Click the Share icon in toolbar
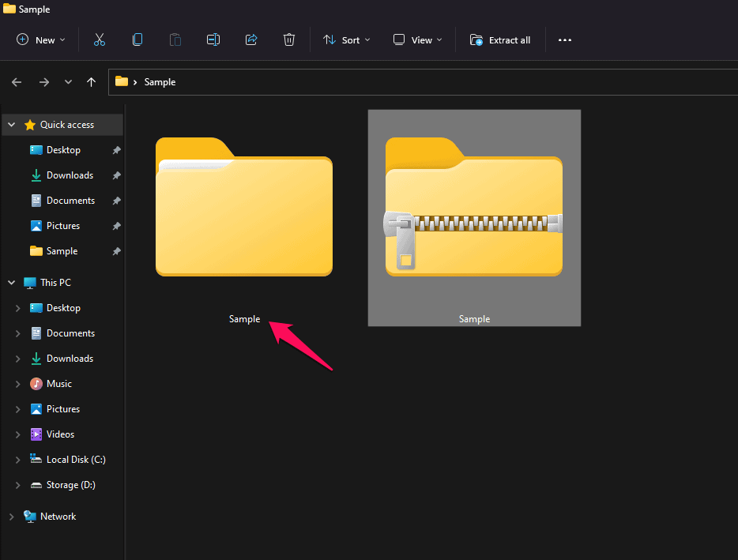Viewport: 738px width, 560px height. click(x=251, y=40)
